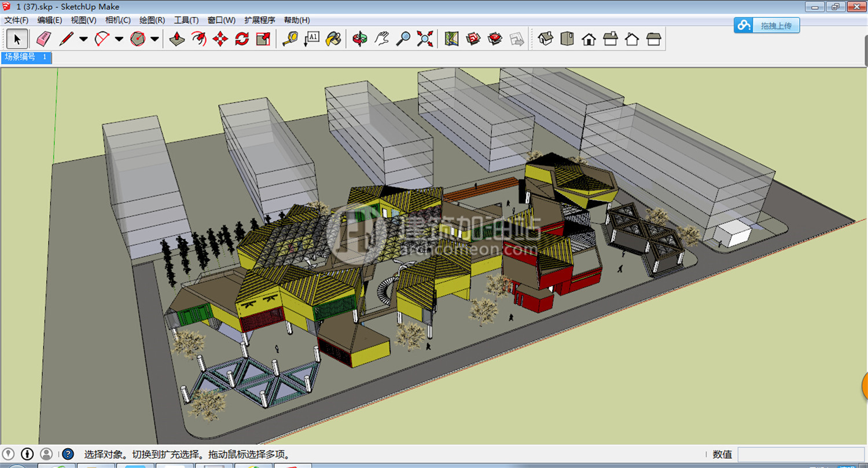Open the 文件(F) menu
868x468 pixels.
coord(16,20)
